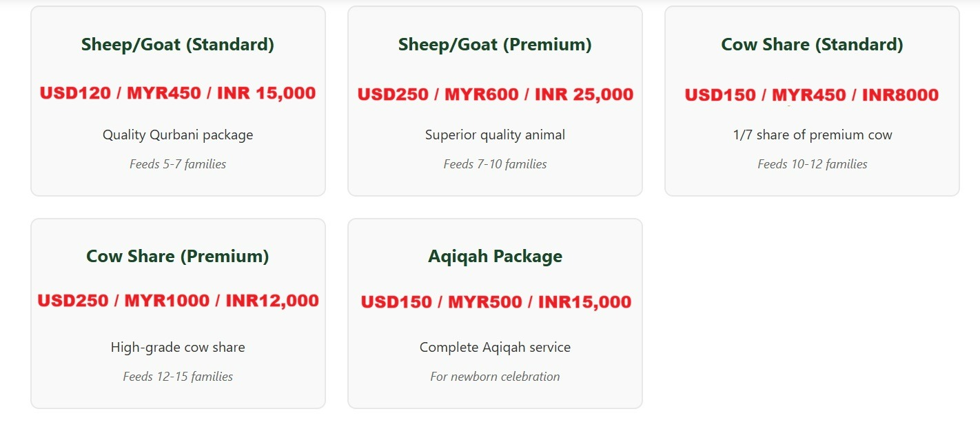This screenshot has height=427, width=980.
Task: Click the USD250 / MYR600 / INR 25,000 price
Action: tap(495, 95)
